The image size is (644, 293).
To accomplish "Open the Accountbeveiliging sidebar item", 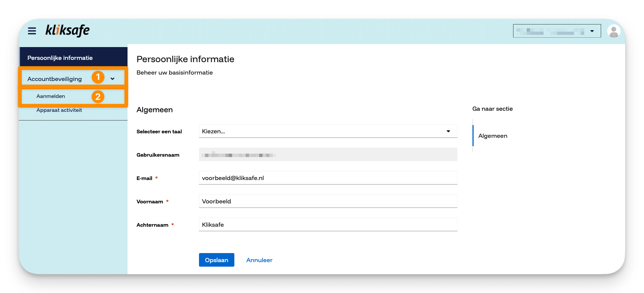I will 55,79.
